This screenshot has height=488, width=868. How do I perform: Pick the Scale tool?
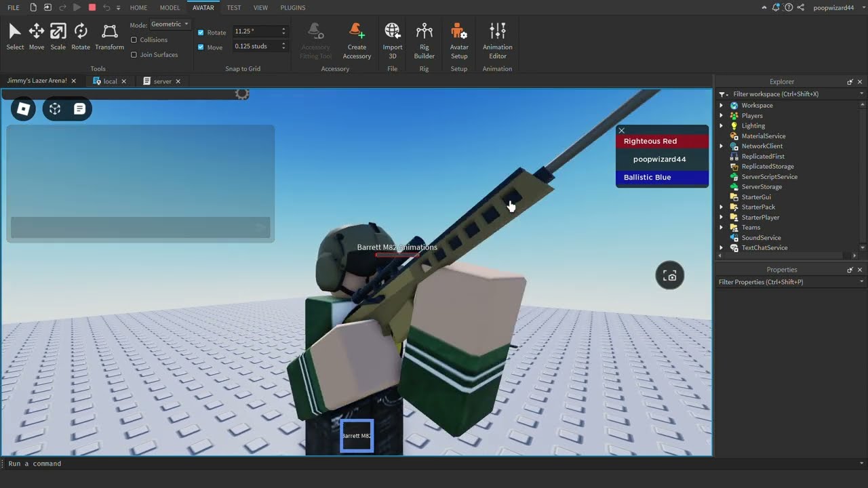58,37
